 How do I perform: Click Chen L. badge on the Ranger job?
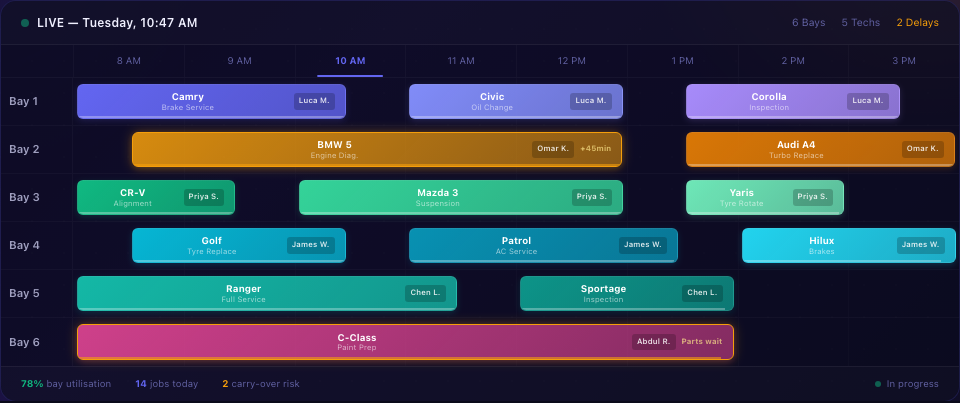tap(426, 293)
